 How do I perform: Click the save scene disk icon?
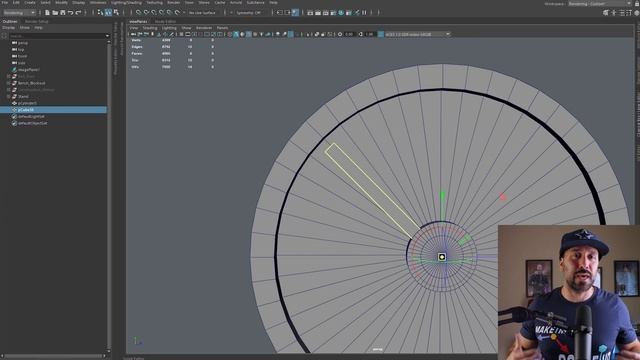tap(63, 13)
